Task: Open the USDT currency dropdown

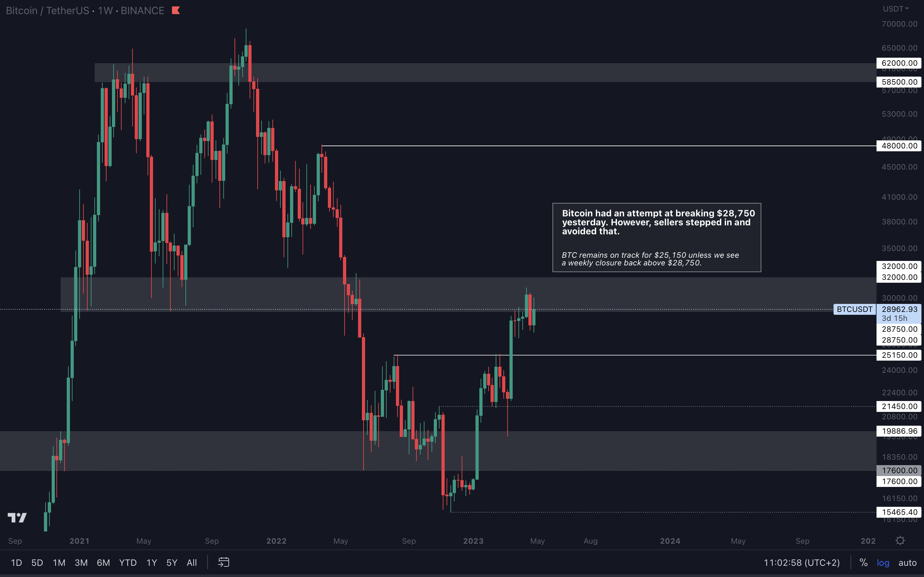Action: [x=895, y=9]
